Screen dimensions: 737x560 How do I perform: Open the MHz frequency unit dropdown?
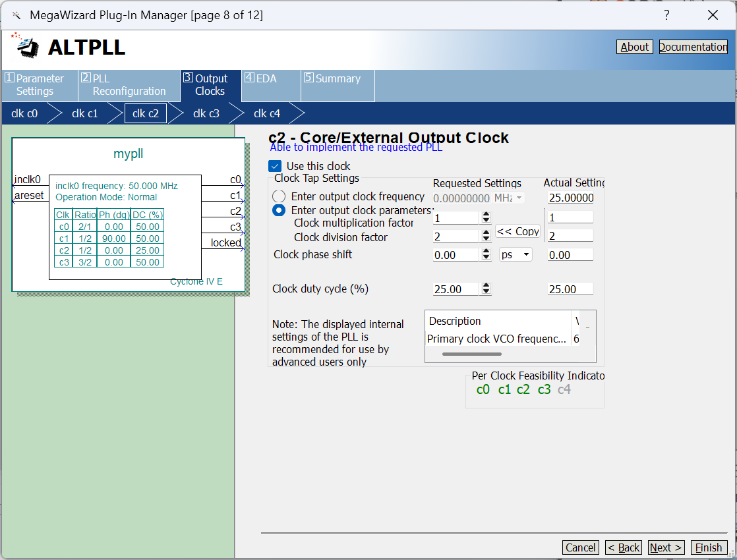click(x=508, y=198)
